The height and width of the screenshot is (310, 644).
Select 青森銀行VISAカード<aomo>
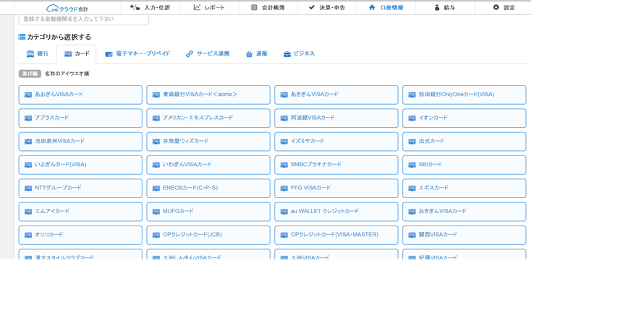click(x=208, y=95)
